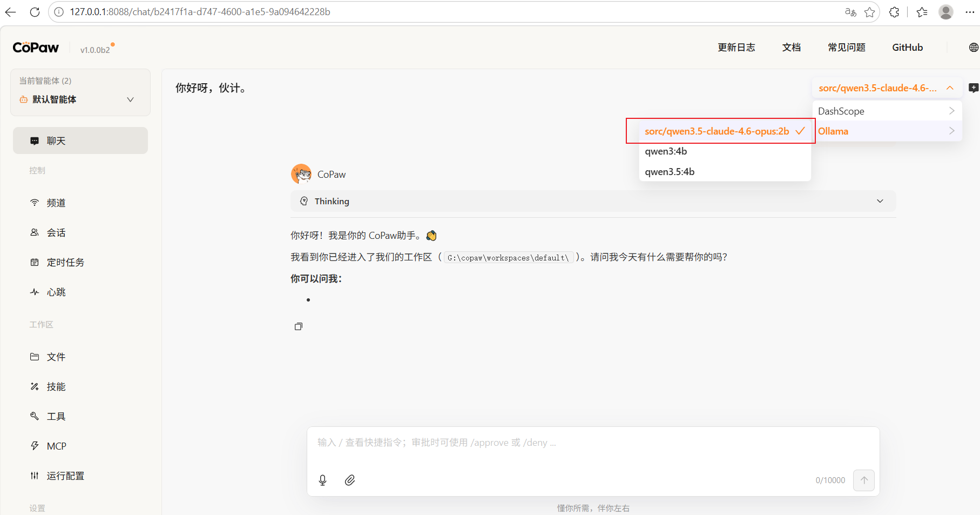Click the paperclip attachment icon
The image size is (980, 515).
coord(350,480)
